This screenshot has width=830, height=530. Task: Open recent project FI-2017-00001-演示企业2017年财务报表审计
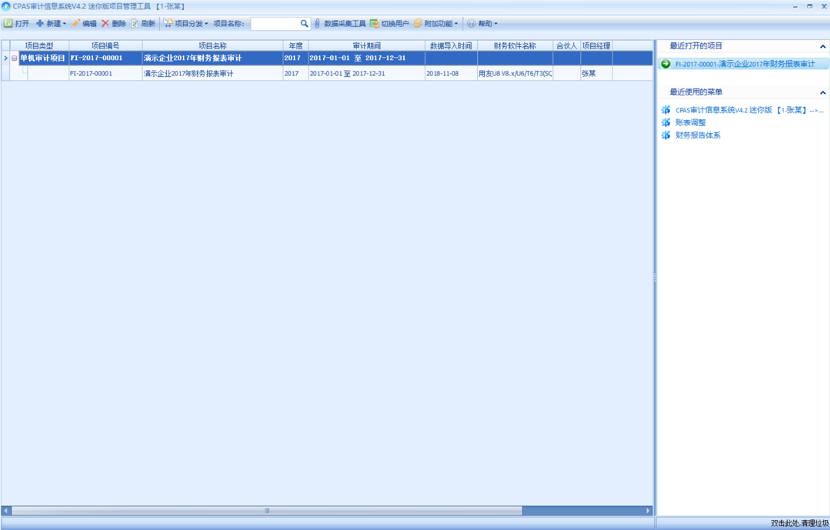(x=745, y=64)
